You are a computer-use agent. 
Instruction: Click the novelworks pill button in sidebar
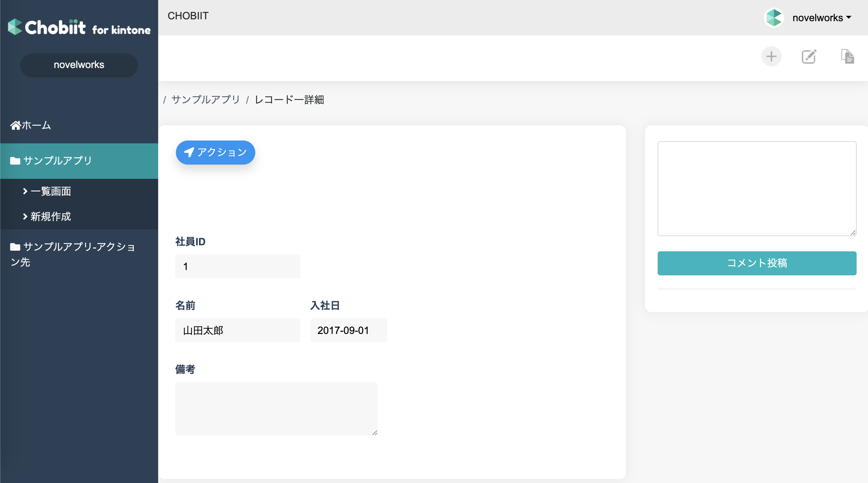tap(79, 65)
